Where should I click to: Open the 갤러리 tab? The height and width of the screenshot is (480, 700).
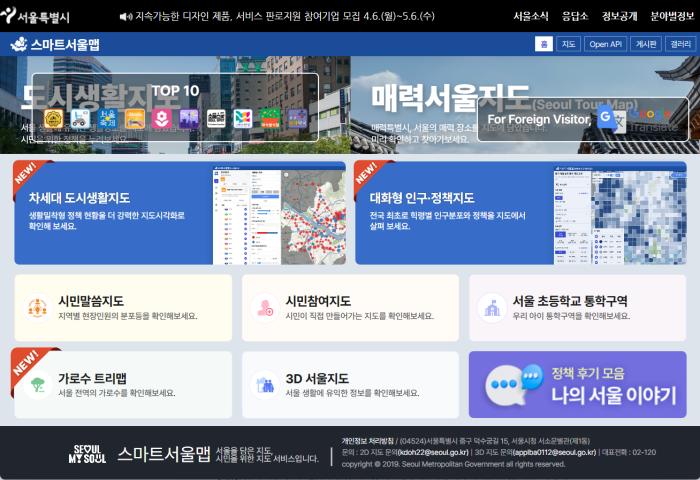pos(681,44)
